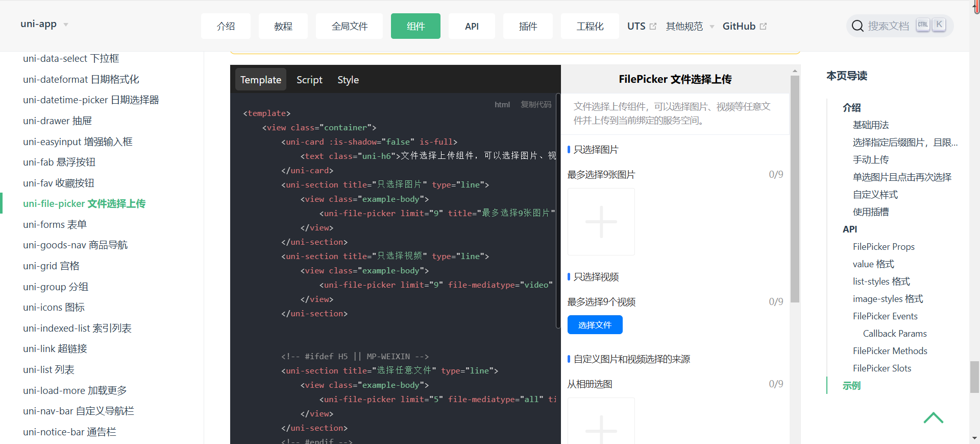Jump to 自定义样式 in page guide
Image resolution: width=980 pixels, height=444 pixels.
coord(875,194)
